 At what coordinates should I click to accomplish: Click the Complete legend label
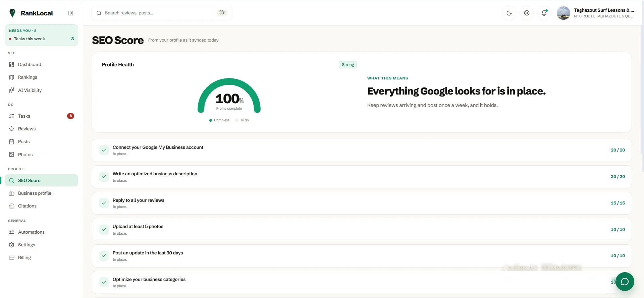tap(222, 120)
